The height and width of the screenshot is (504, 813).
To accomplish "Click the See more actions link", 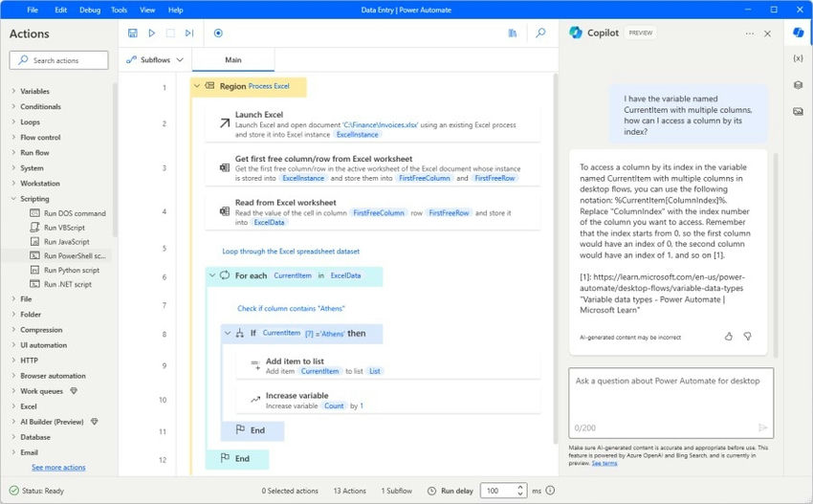I will (x=58, y=468).
